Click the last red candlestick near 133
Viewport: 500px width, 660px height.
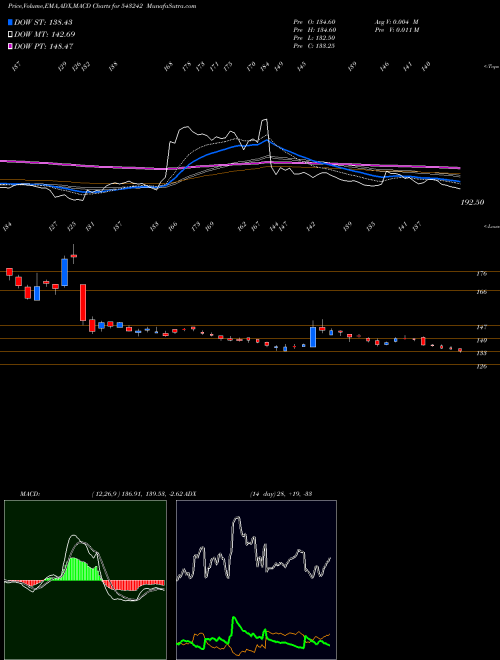pos(460,350)
